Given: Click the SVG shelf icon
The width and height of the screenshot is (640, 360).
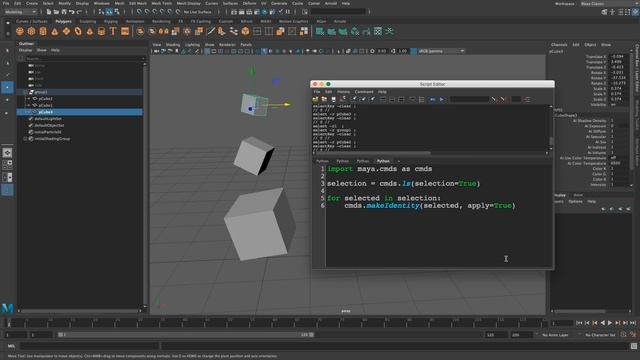Looking at the screenshot, I should click(125, 31).
